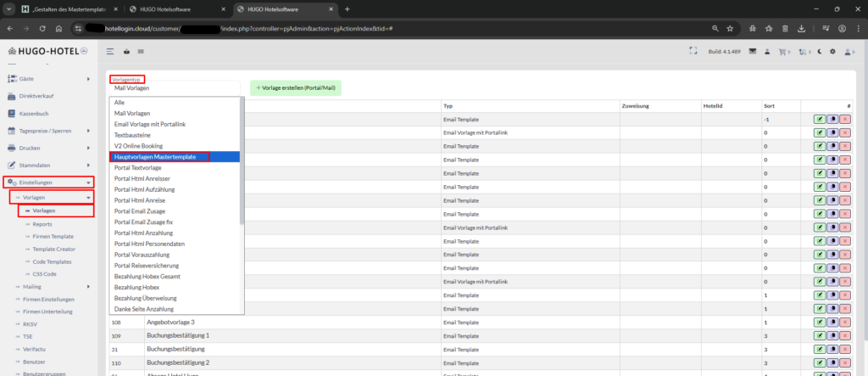The width and height of the screenshot is (868, 376).
Task: Click the copy icon in the second table row
Action: [832, 133]
